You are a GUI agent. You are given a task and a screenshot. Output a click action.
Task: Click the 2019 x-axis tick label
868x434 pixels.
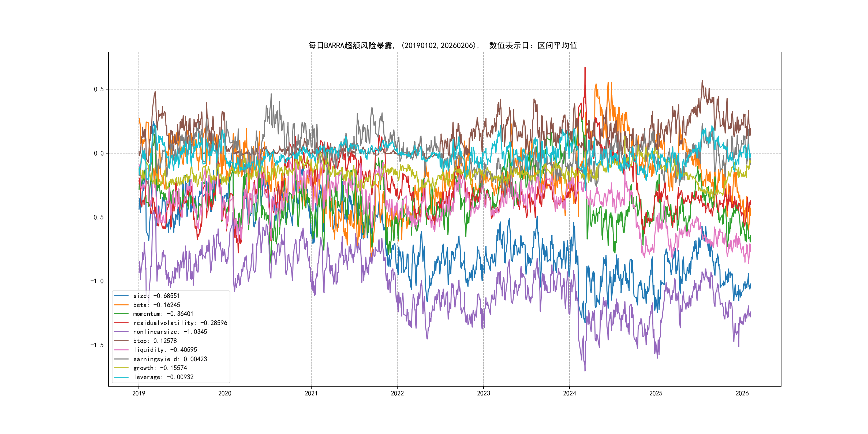click(x=139, y=393)
